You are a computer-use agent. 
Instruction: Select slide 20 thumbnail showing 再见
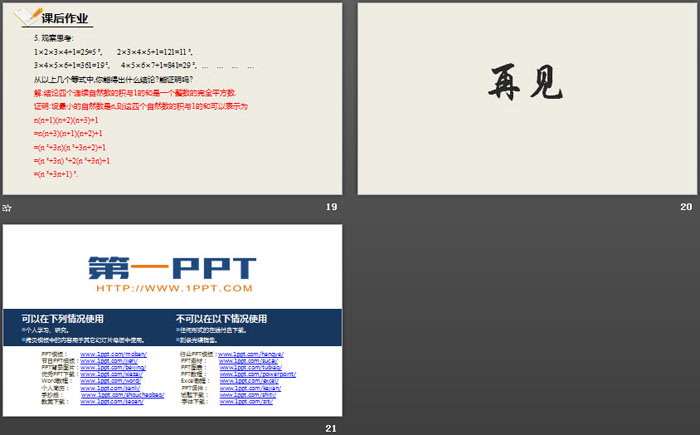pyautogui.click(x=527, y=99)
